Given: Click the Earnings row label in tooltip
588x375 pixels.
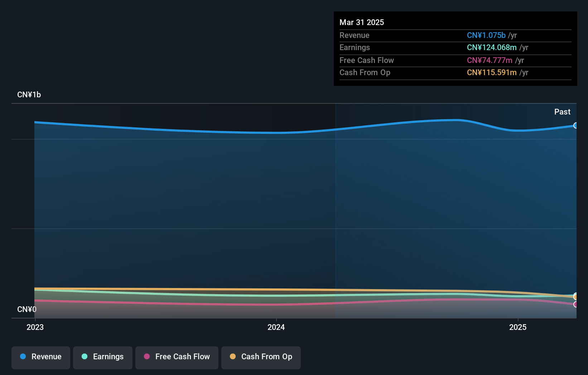Looking at the screenshot, I should tap(355, 48).
